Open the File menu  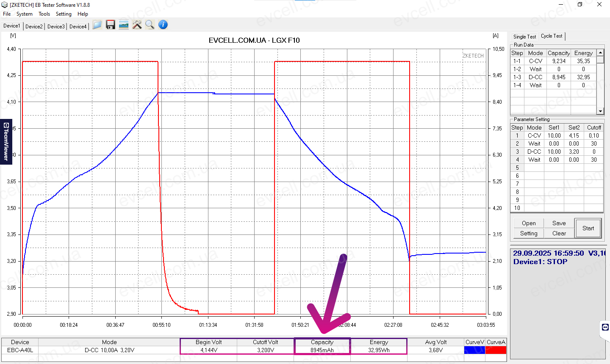pos(6,14)
